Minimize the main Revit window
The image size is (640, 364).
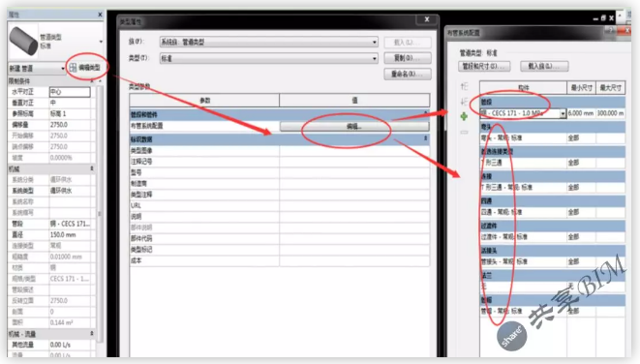pos(595,18)
